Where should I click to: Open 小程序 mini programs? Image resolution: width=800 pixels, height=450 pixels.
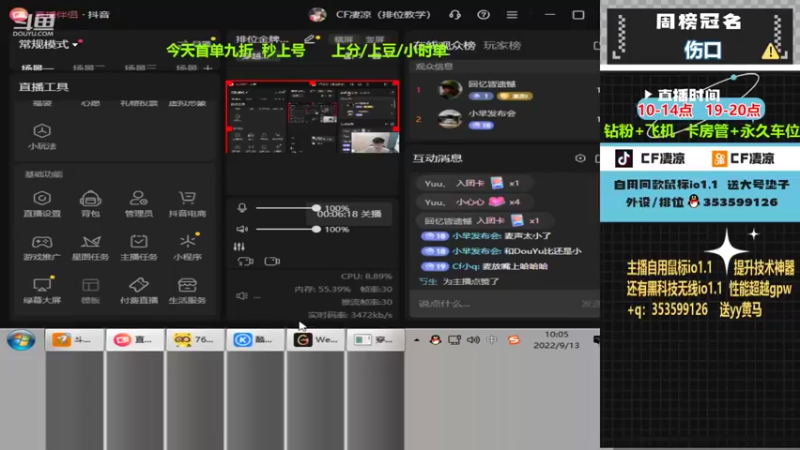tap(187, 247)
